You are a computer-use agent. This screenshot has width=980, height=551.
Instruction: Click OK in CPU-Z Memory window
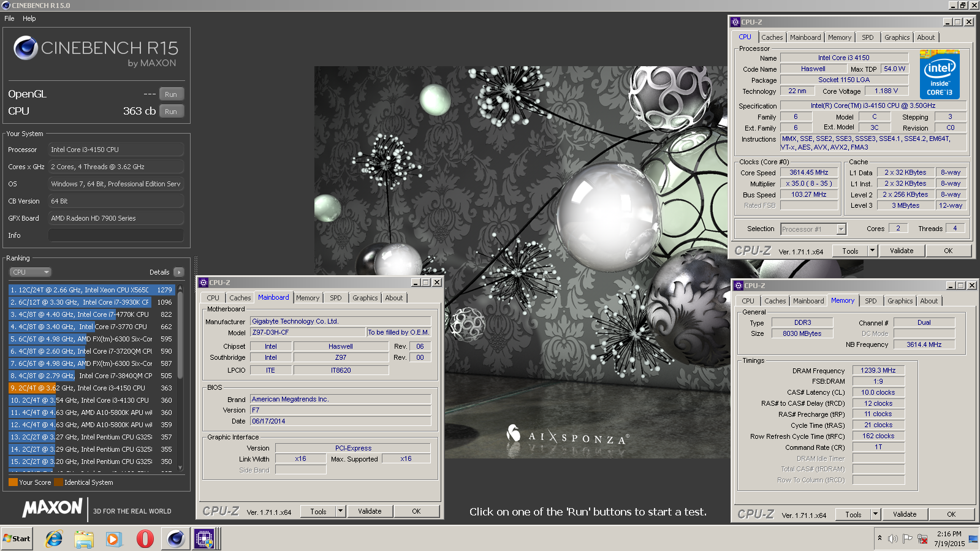tap(951, 514)
